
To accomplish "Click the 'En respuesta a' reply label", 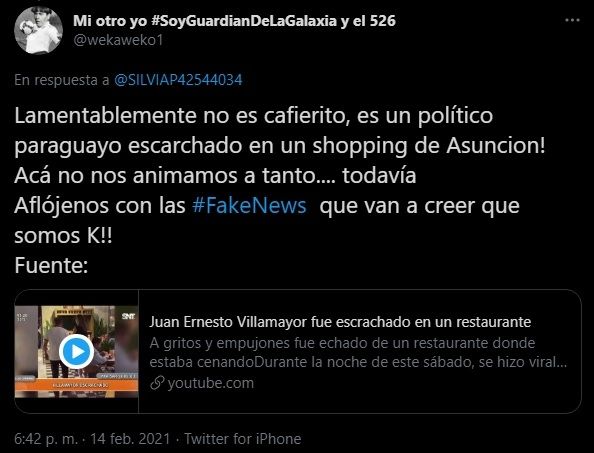I will click(62, 80).
